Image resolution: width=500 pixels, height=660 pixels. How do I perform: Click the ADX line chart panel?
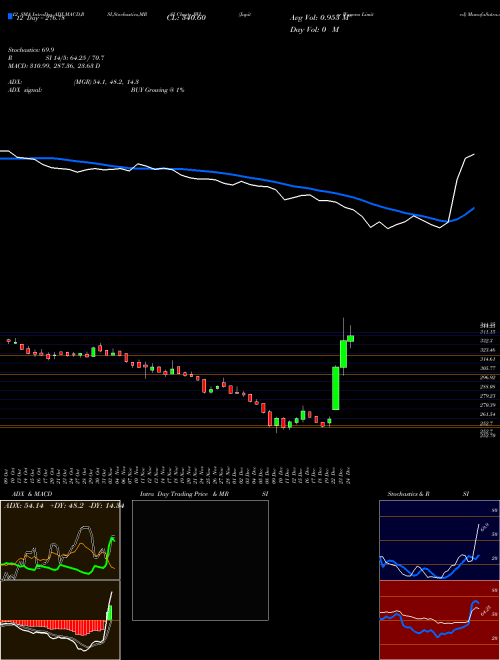[x=60, y=540]
